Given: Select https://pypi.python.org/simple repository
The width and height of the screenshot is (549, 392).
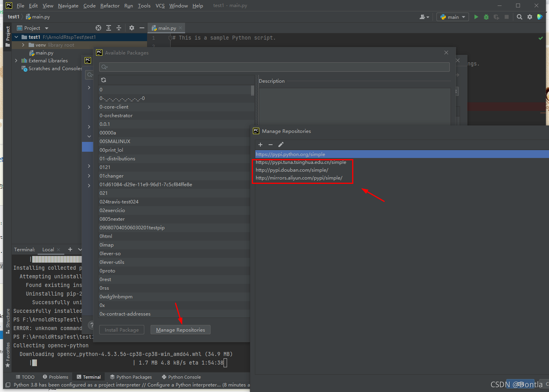Looking at the screenshot, I should 402,154.
